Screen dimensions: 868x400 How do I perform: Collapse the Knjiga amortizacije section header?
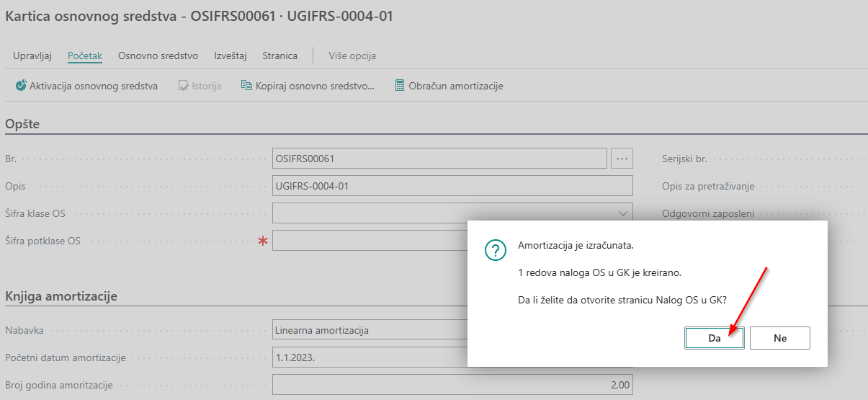(x=61, y=296)
